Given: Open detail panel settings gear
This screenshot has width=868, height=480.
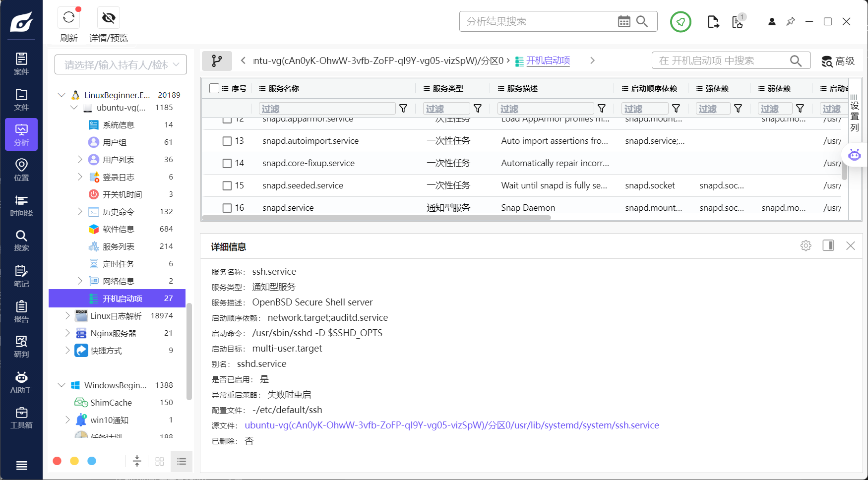Looking at the screenshot, I should pyautogui.click(x=806, y=245).
